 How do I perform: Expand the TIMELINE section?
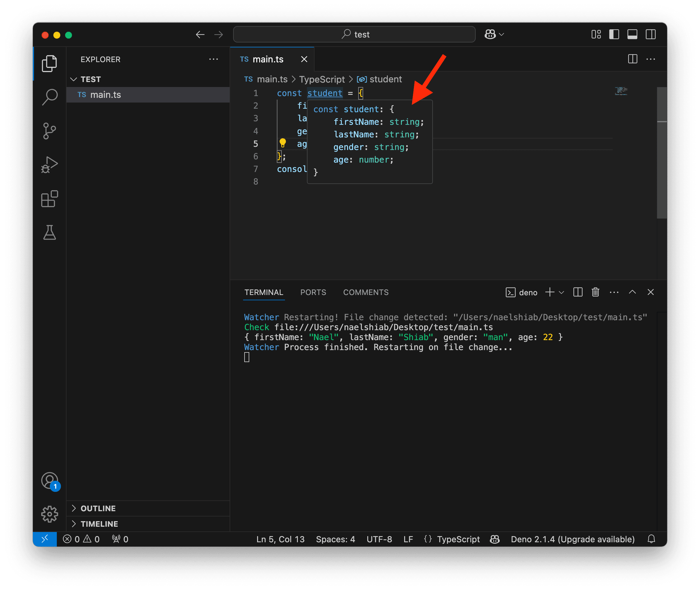[99, 524]
